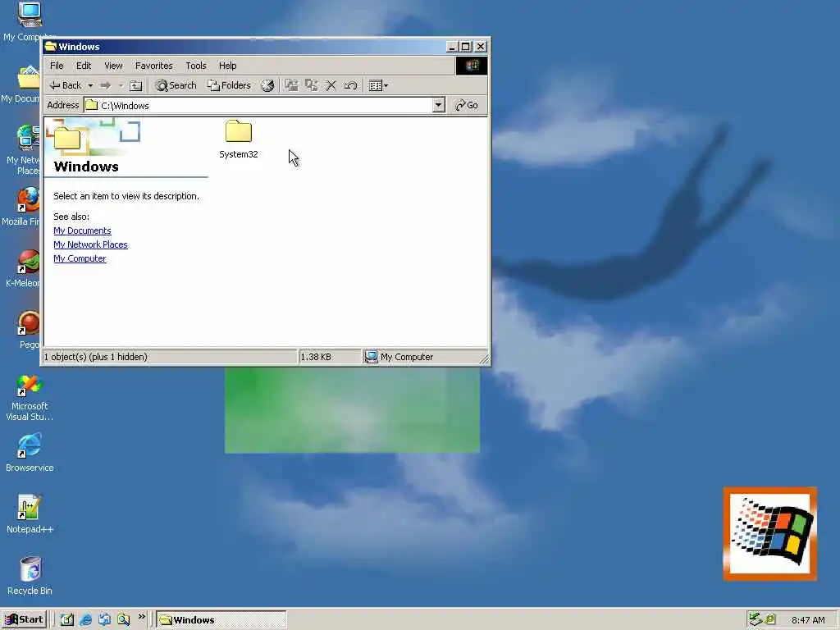
Task: Go back using the Back button
Action: [65, 85]
